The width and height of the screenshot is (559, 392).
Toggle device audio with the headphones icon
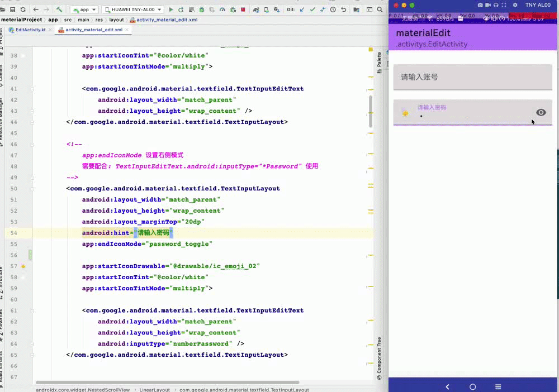pyautogui.click(x=496, y=5)
